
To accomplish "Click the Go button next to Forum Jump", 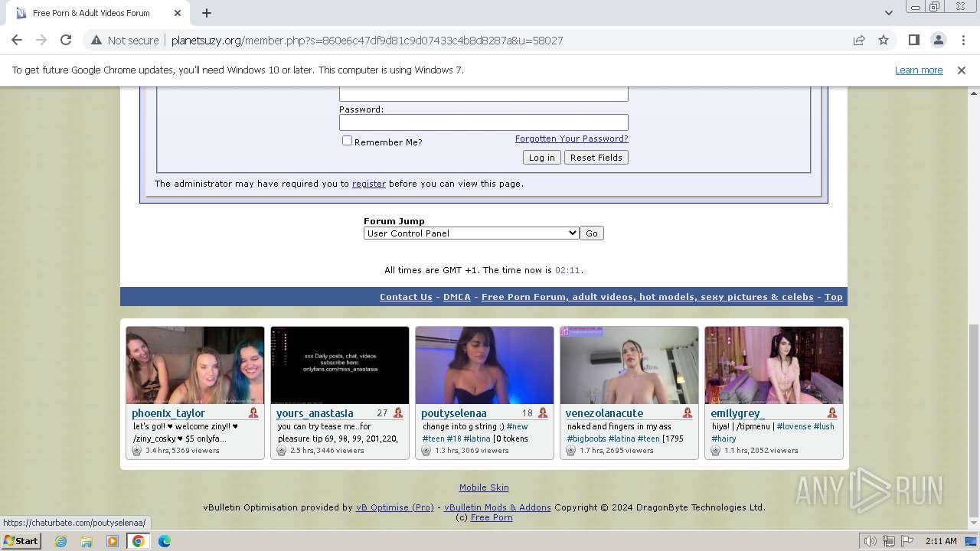I will point(591,233).
